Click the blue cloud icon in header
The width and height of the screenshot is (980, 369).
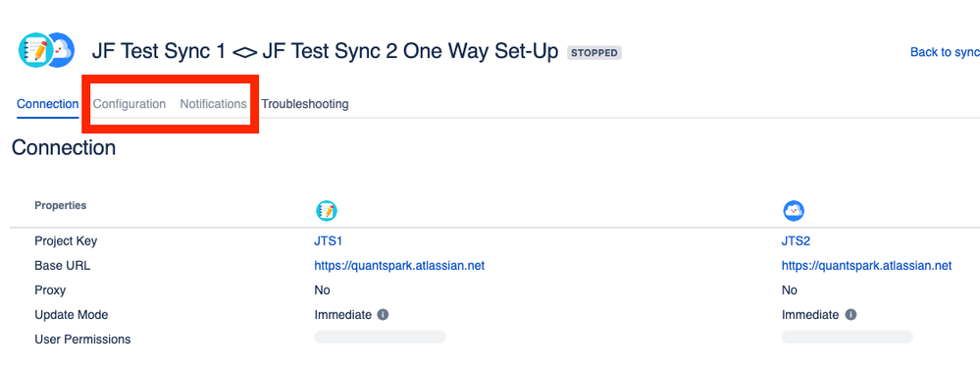[63, 50]
